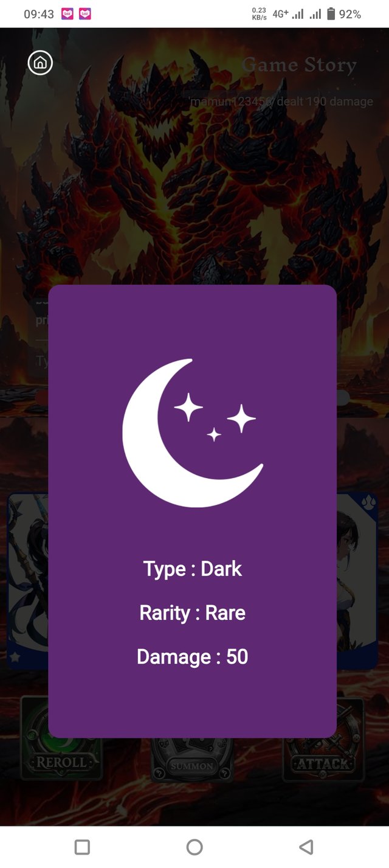Click the 'Rarity : Rare' label

click(x=193, y=613)
